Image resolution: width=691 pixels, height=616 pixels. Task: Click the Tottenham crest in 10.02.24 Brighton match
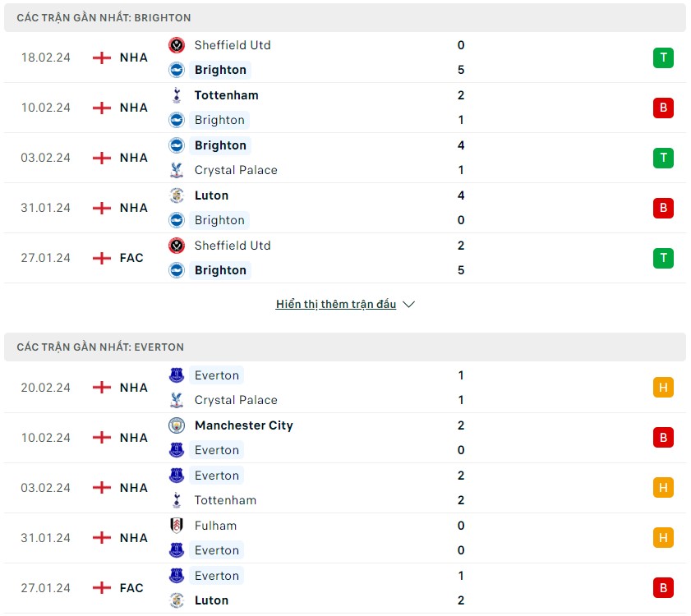click(177, 95)
